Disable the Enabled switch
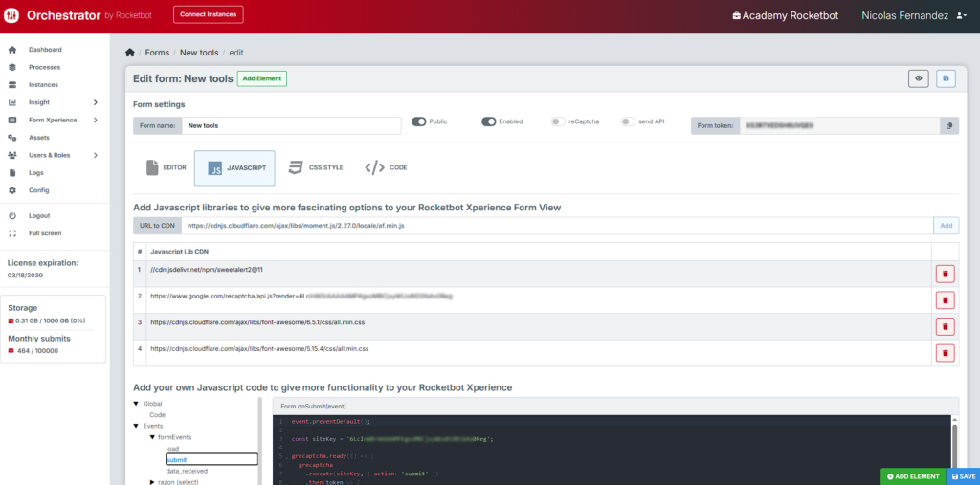This screenshot has width=980, height=485. 488,121
